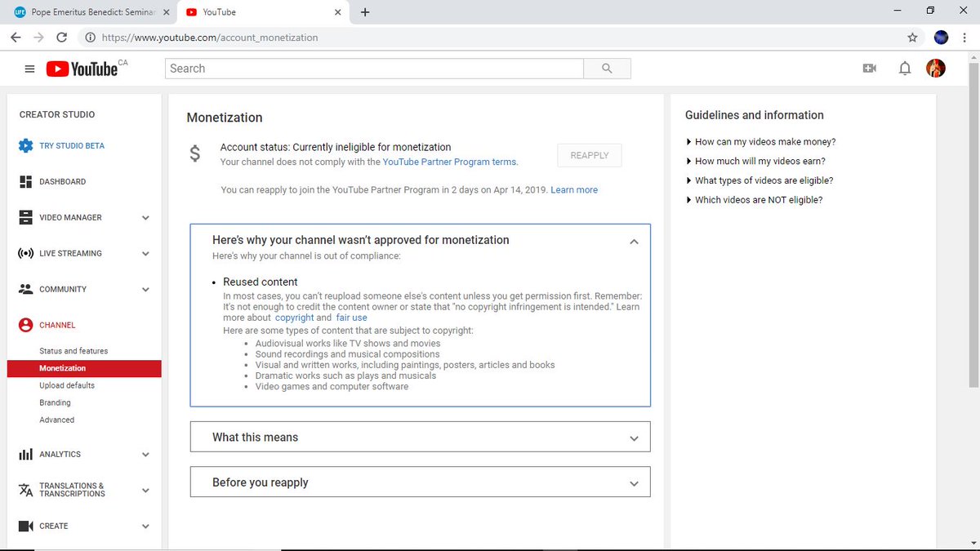Viewport: 980px width, 551px height.
Task: Open Advanced submenu item
Action: coord(56,420)
